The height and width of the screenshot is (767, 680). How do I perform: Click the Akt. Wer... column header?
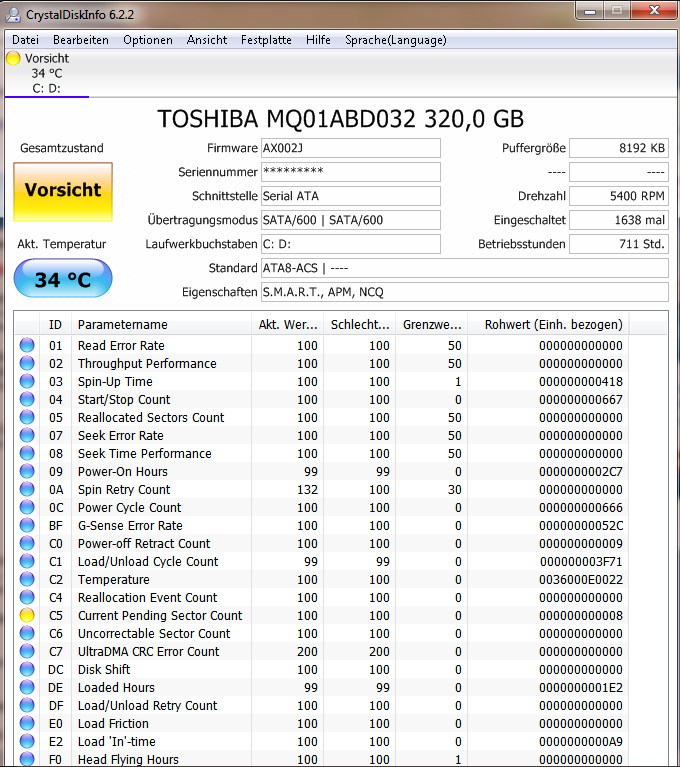(288, 324)
